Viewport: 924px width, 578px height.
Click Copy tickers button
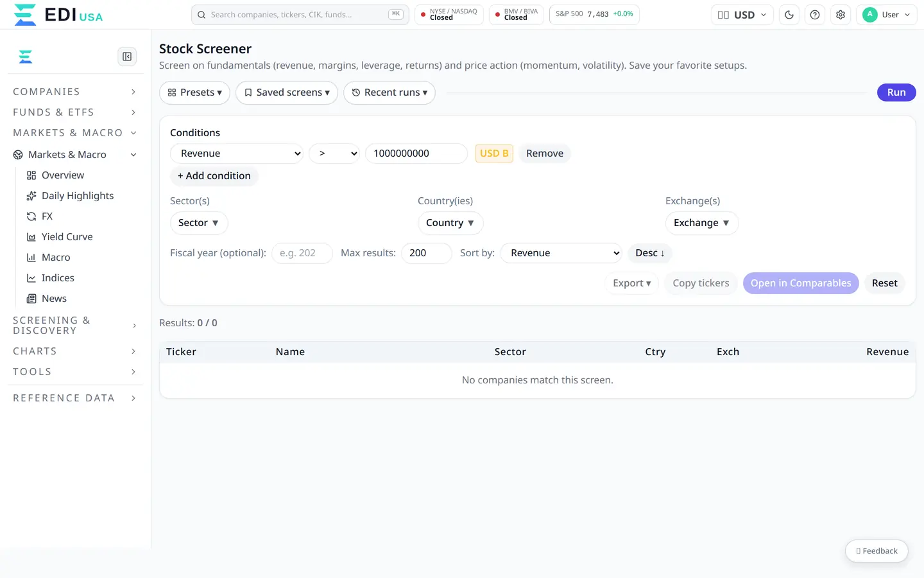(x=701, y=283)
